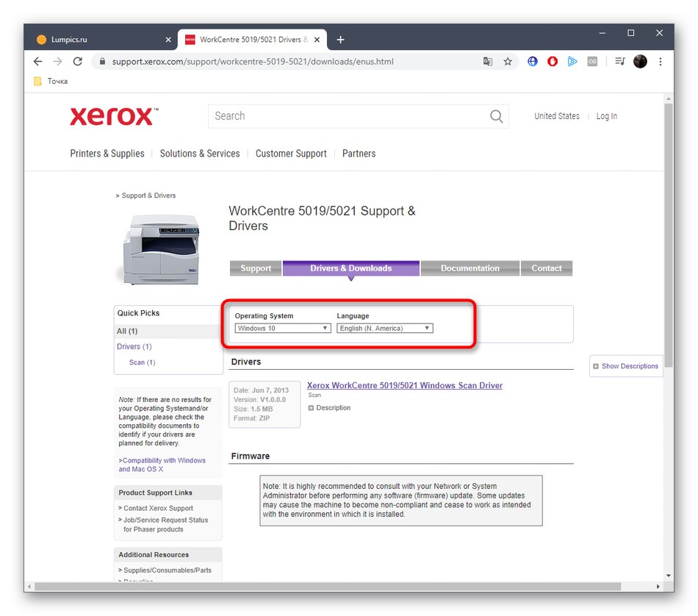Click the 'Size: 1.5 MB' text
Screen dimensions: 698x616
[253, 409]
